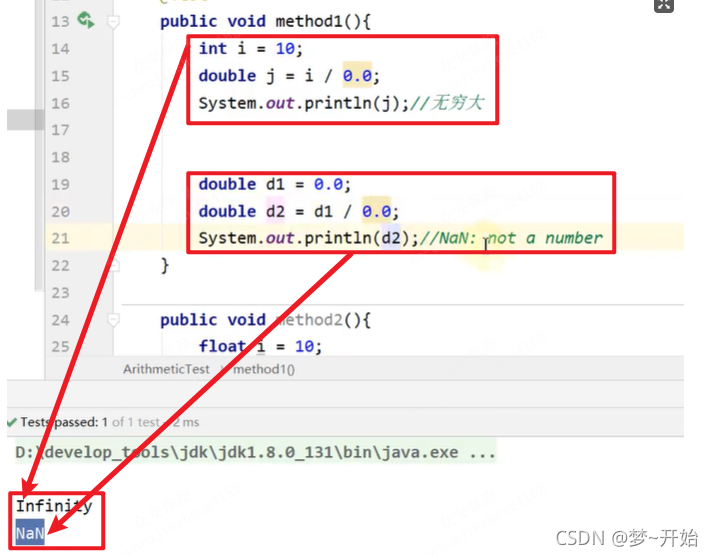The width and height of the screenshot is (713, 556).
Task: Click the editor vertical scrollbar thumb at left
Action: coord(25,120)
